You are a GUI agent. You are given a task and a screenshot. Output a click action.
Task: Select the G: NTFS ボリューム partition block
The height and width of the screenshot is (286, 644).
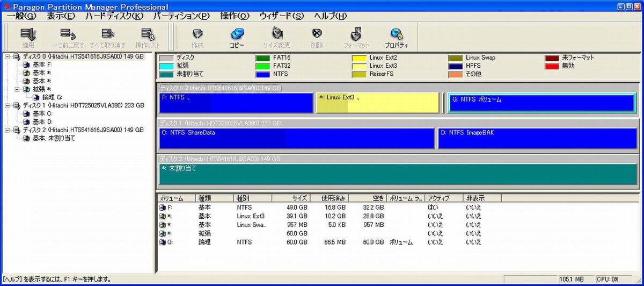pos(542,103)
